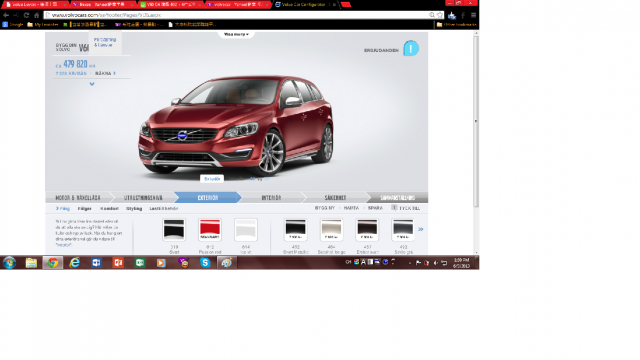640x360 pixels.
Task: Open the Chrome menu icon
Action: [x=473, y=15]
